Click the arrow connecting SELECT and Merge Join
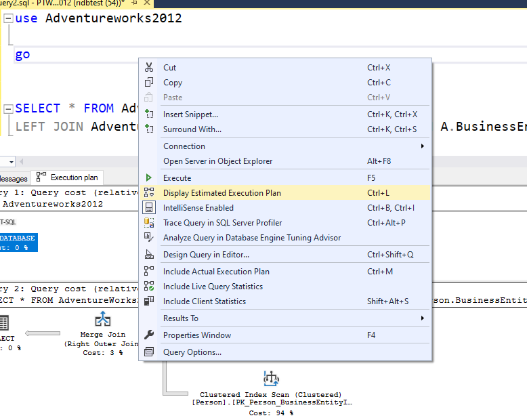Viewport: 527px width, 420px height. coord(43,333)
